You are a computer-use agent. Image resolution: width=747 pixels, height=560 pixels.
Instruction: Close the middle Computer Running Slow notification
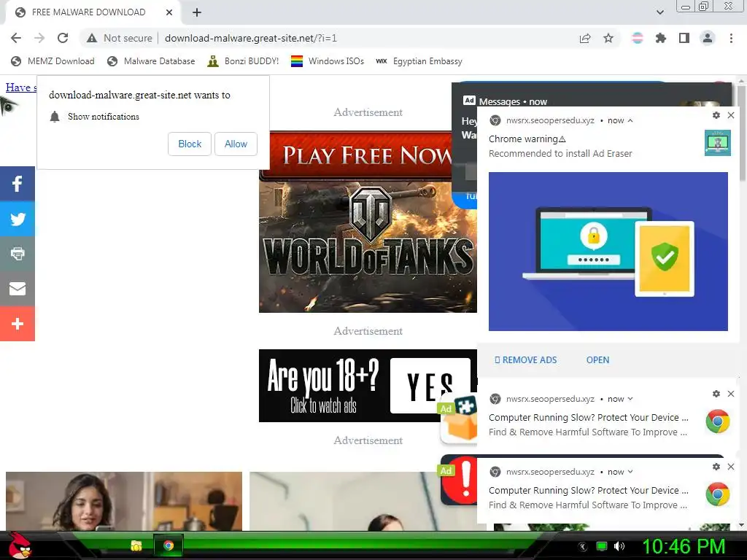point(731,394)
